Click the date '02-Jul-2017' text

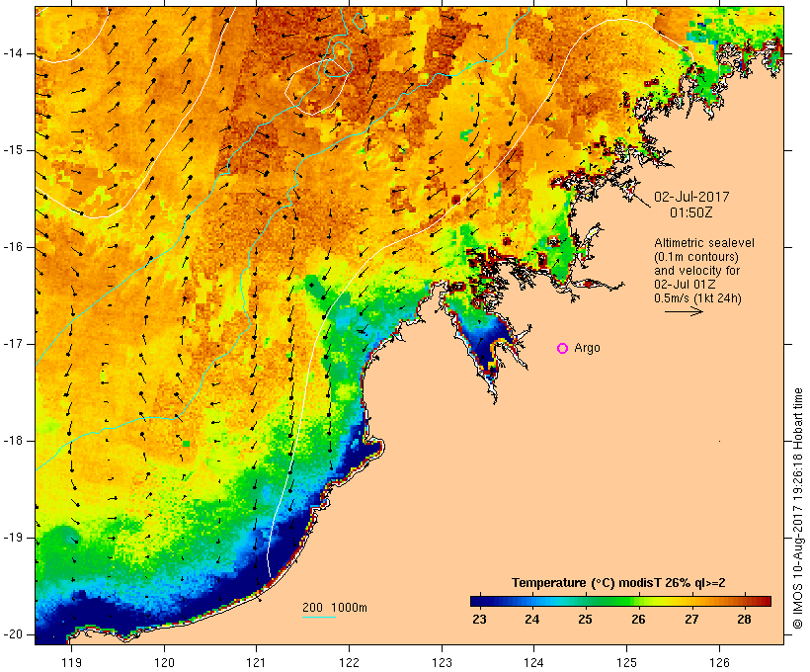(691, 197)
